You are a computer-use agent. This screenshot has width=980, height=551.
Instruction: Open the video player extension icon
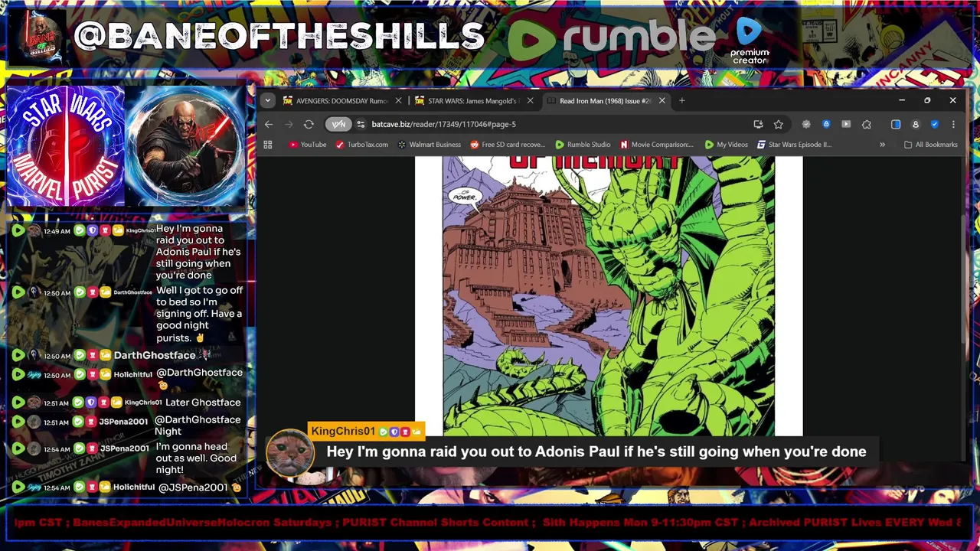pyautogui.click(x=846, y=124)
